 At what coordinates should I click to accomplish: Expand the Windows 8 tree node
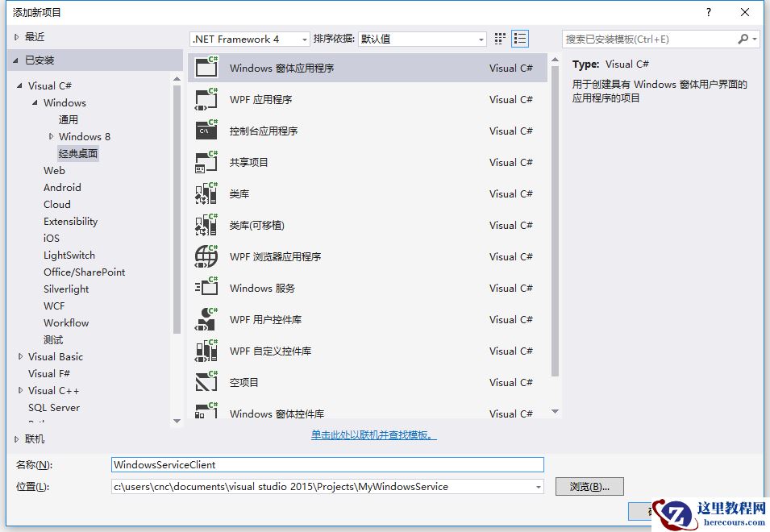point(51,136)
